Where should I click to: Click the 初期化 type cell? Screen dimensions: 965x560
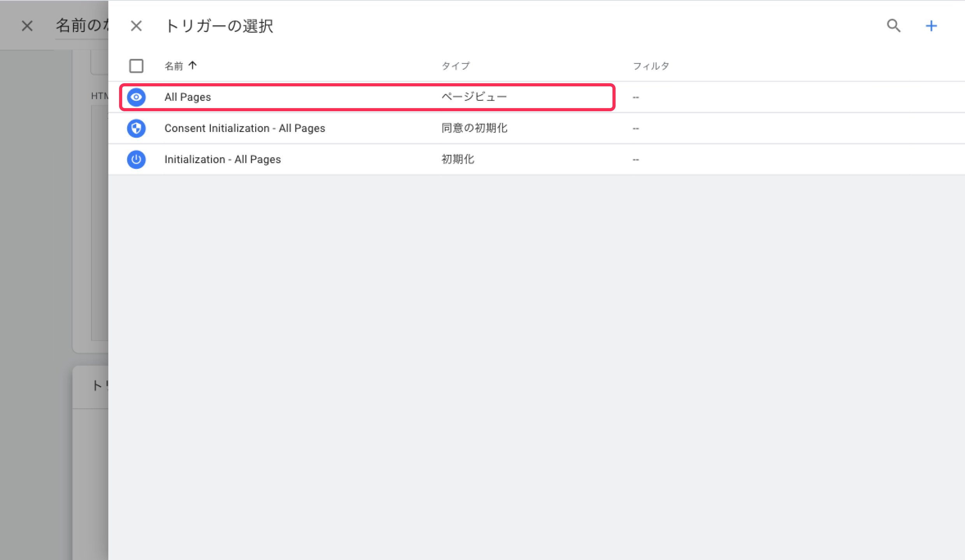click(458, 159)
